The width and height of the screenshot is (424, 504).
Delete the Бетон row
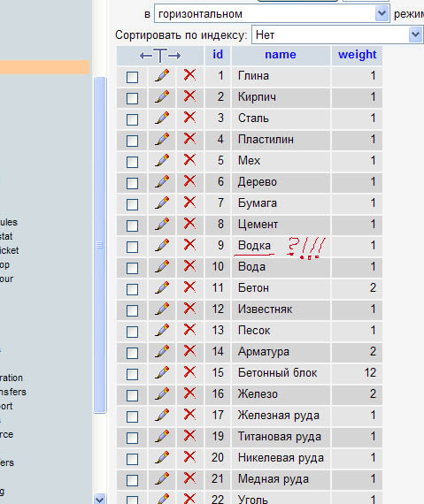(x=189, y=287)
